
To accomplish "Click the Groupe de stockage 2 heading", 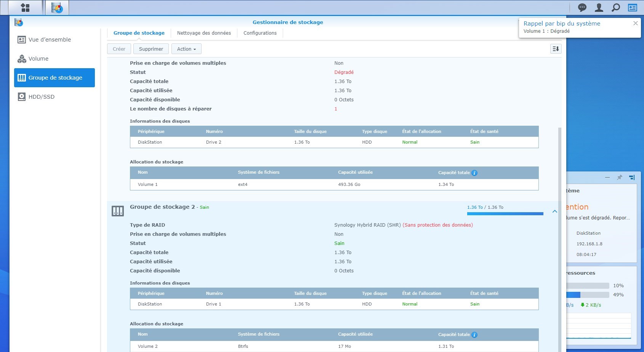I will point(162,207).
